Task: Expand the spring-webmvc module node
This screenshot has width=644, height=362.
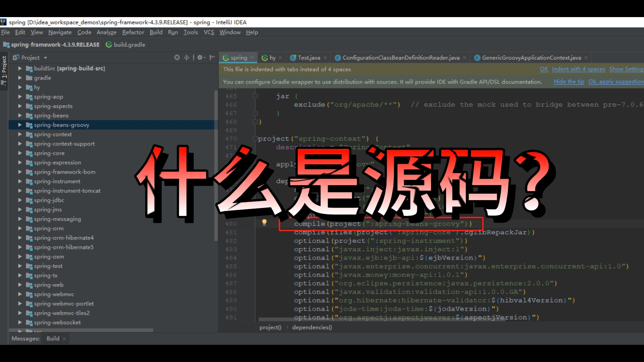Action: pos(20,294)
